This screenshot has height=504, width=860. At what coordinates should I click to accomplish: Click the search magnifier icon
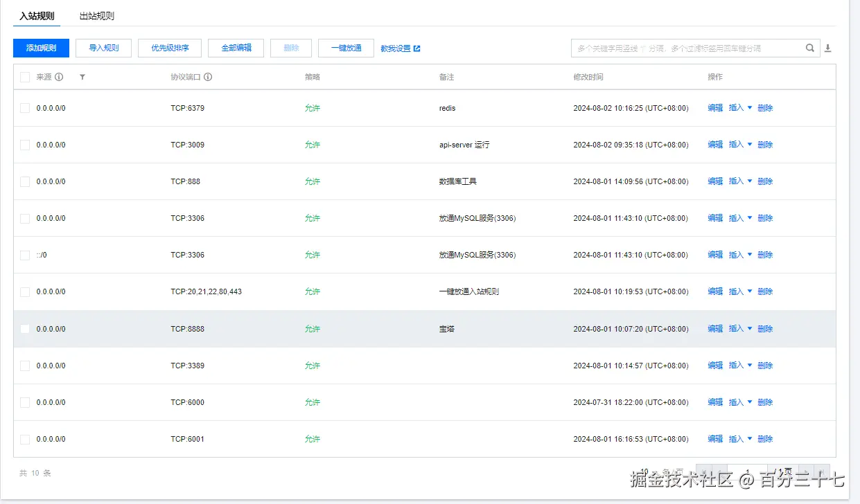(810, 48)
